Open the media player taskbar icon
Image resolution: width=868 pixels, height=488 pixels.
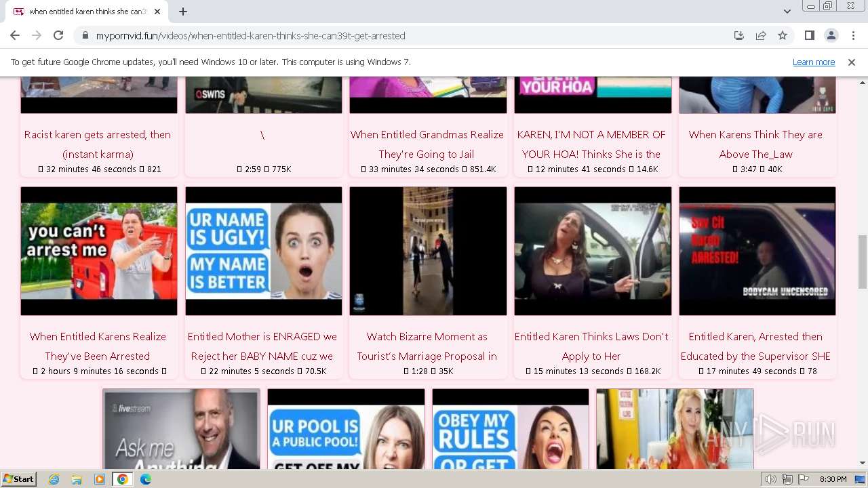click(x=100, y=479)
